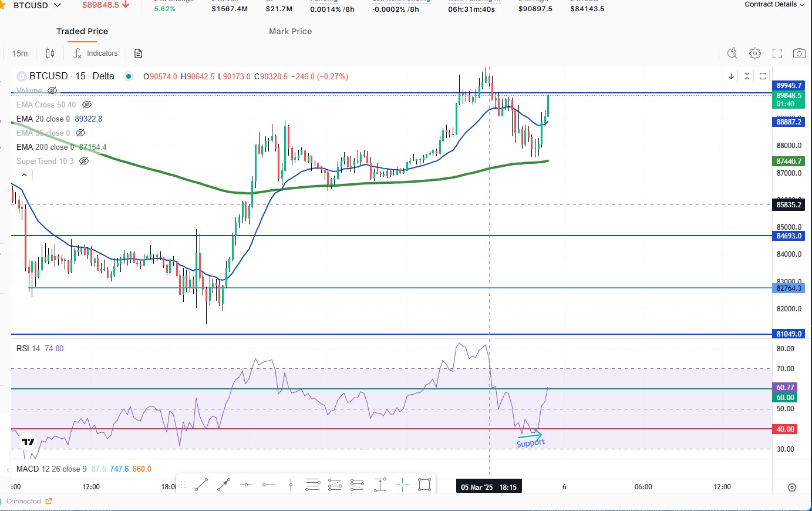The height and width of the screenshot is (511, 812).
Task: Take a snapshot using the camera icon
Action: click(799, 53)
